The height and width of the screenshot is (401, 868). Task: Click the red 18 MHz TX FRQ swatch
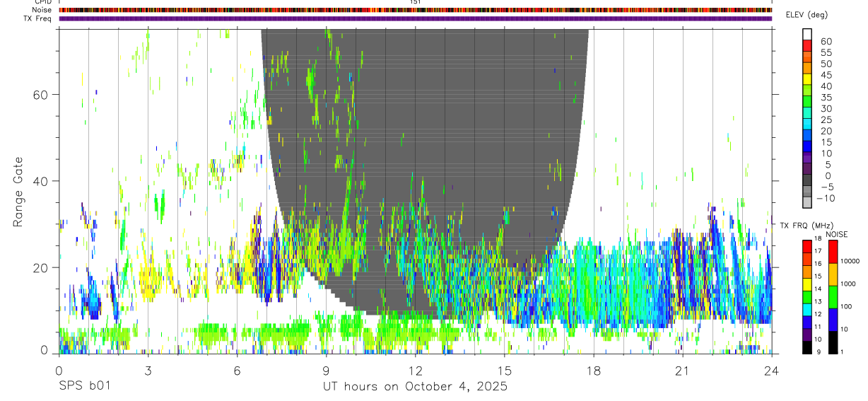click(x=807, y=245)
